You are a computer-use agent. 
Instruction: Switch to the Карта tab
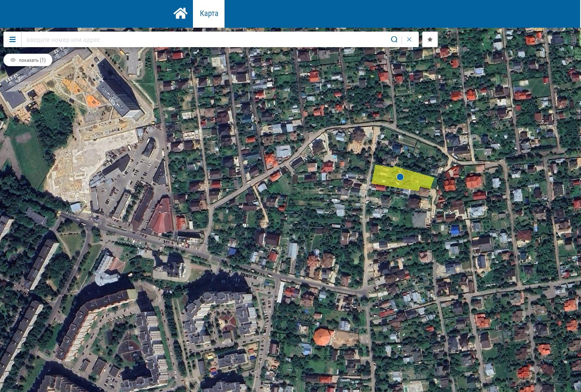point(209,13)
